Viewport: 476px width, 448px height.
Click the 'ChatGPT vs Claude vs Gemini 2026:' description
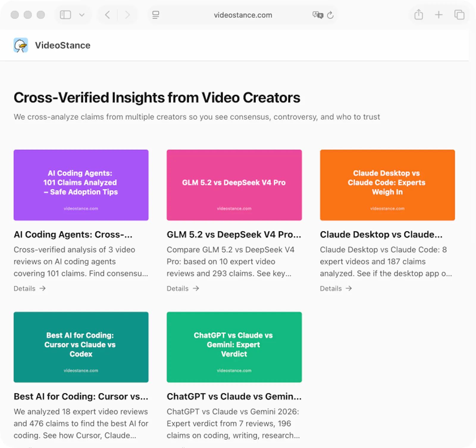tap(233, 423)
